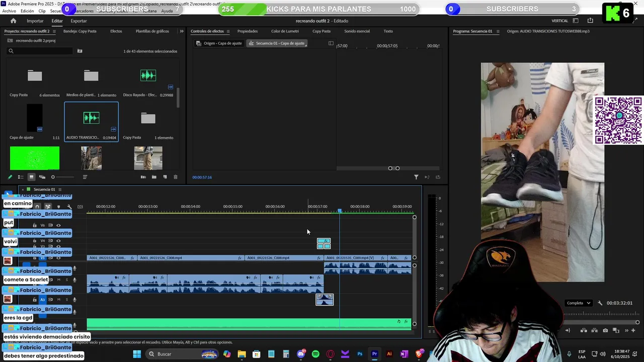Switch to the Exportar workspace
The width and height of the screenshot is (644, 362).
click(78, 21)
